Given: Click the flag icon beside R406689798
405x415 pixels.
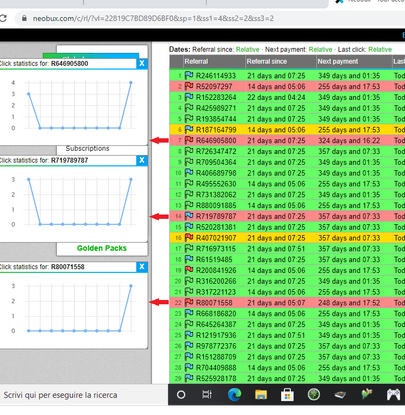Looking at the screenshot, I should point(189,173).
